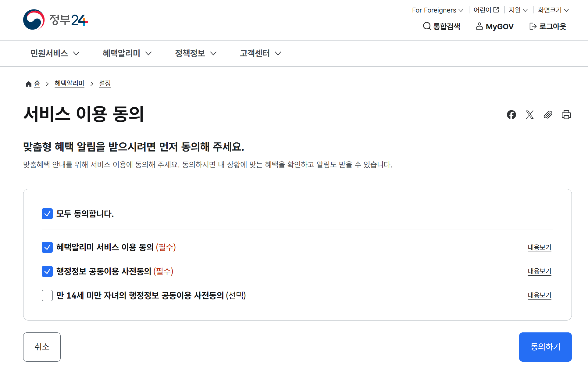Share page via Facebook icon
Screen dimensions: 588x369
511,115
